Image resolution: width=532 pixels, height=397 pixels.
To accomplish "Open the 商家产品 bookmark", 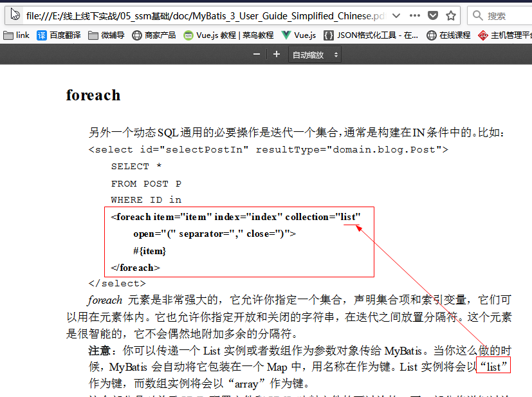I will coord(154,35).
